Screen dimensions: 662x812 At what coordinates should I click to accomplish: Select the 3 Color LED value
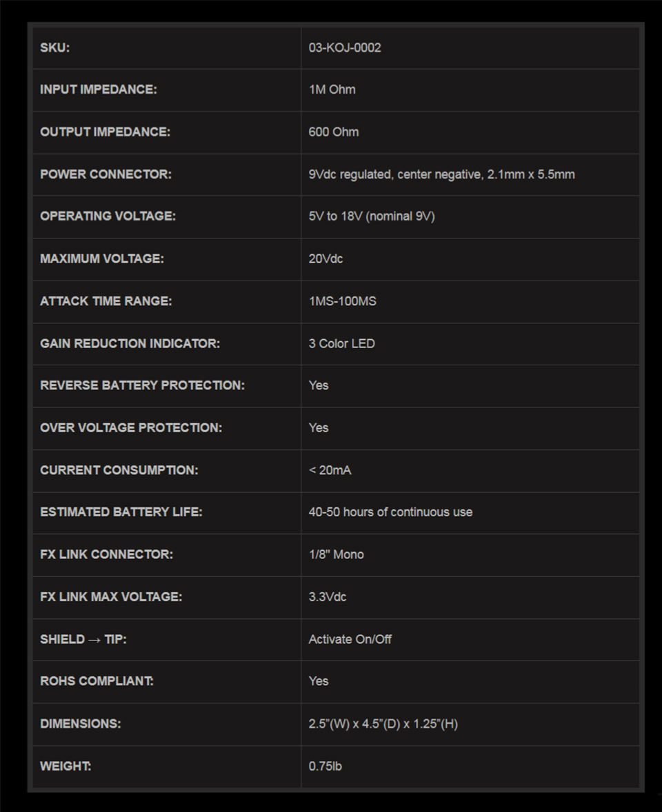coord(341,343)
